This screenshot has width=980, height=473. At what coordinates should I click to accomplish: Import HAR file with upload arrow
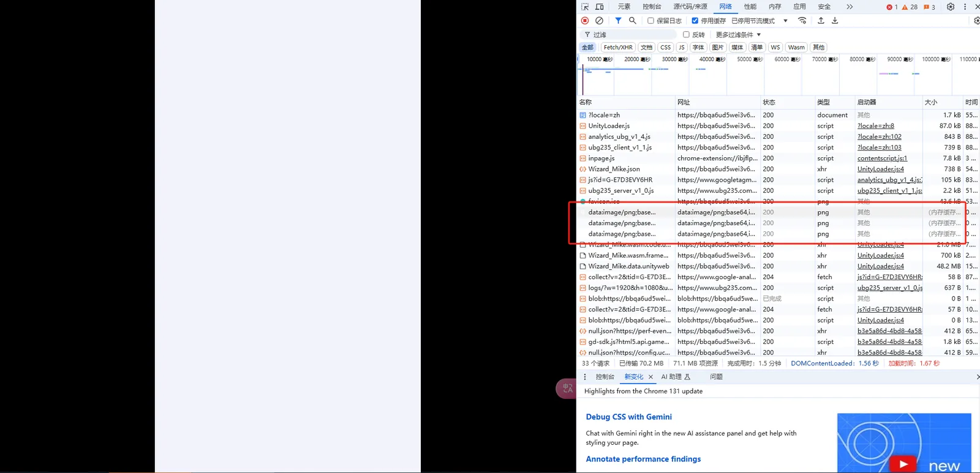(x=821, y=21)
